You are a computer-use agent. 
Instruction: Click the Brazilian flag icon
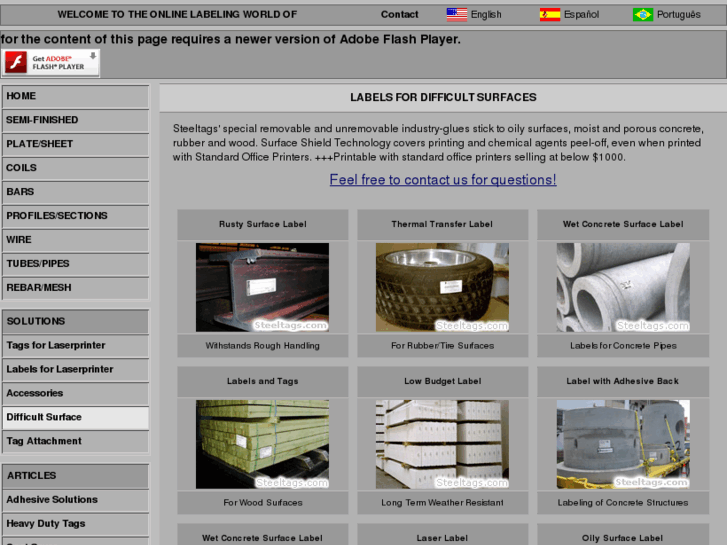coord(643,15)
